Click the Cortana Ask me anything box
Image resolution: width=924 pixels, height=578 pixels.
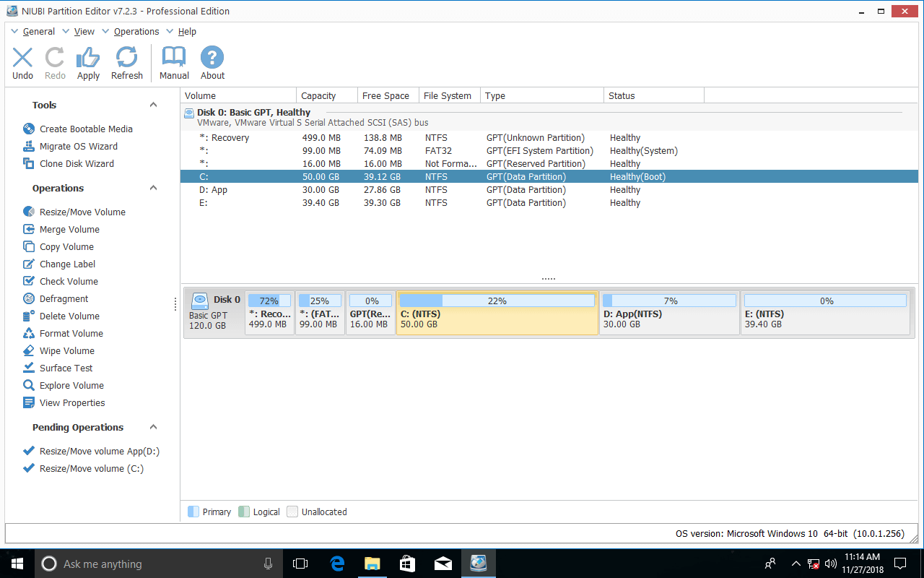[159, 564]
